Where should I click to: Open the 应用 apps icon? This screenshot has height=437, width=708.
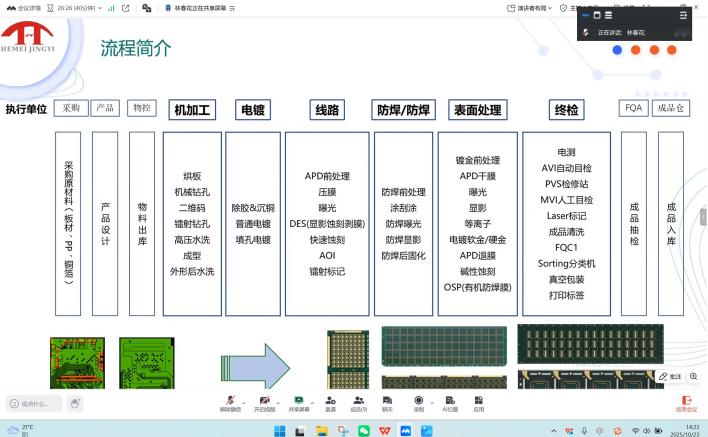[478, 401]
